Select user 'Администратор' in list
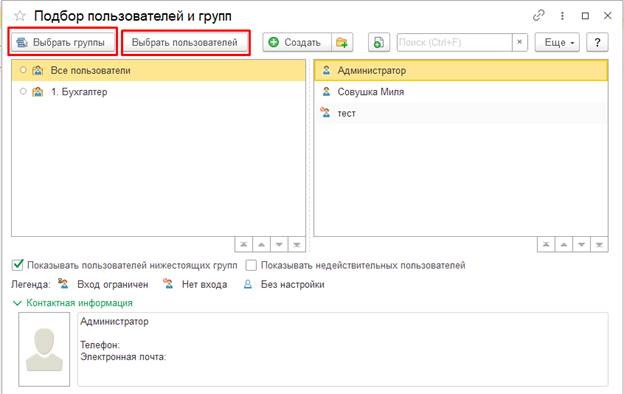 461,70
